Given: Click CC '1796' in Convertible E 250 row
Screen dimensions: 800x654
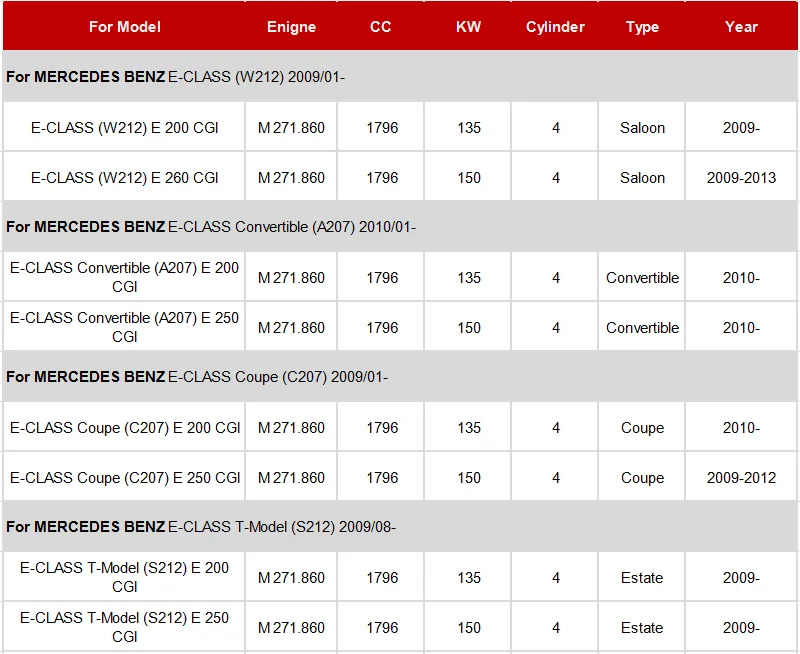Looking at the screenshot, I should click(382, 328).
